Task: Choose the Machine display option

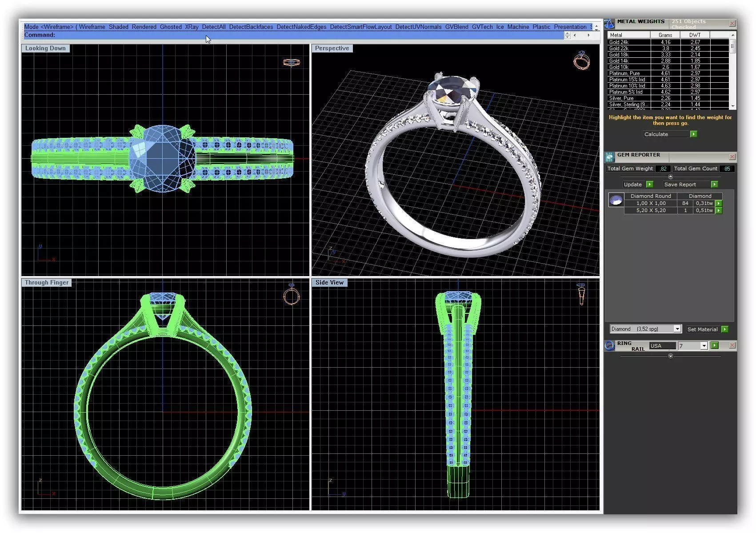Action: point(518,27)
